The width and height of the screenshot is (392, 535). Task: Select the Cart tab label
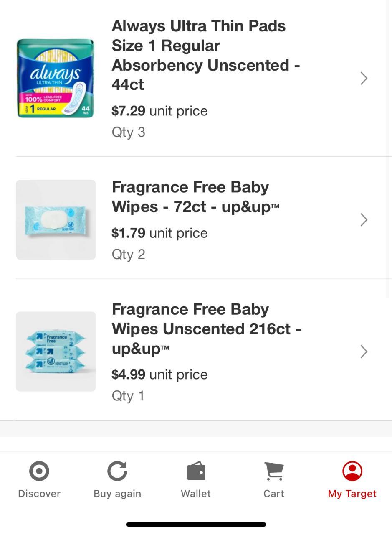pos(274,494)
